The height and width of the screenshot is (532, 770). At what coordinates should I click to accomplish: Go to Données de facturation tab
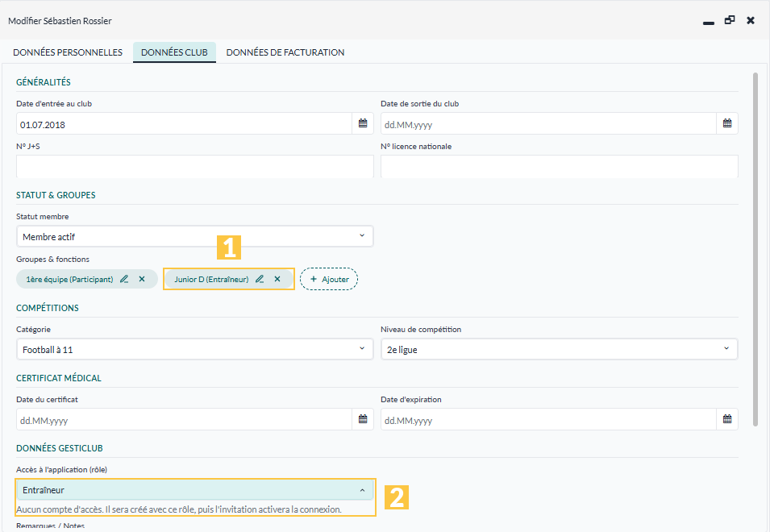[285, 52]
